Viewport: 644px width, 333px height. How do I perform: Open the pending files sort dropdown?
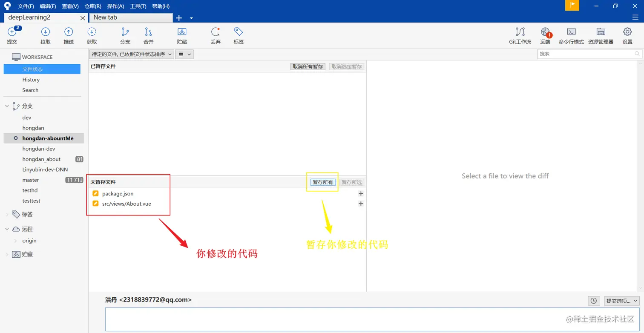pos(132,54)
